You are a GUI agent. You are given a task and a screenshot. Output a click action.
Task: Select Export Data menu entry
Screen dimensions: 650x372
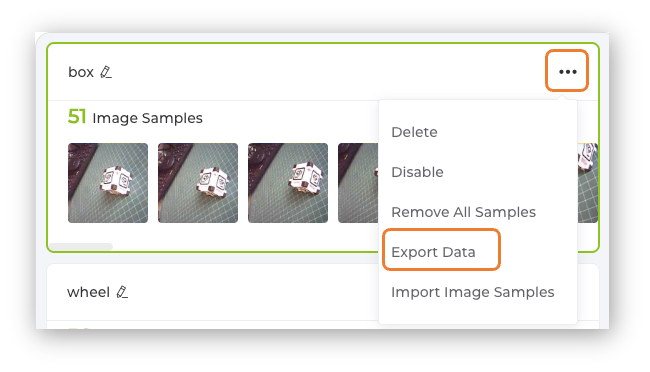pos(433,252)
